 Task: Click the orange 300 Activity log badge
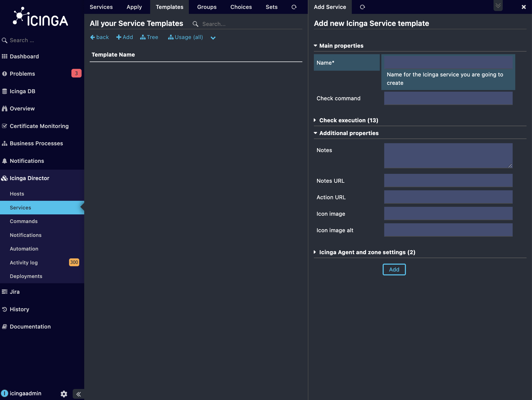tap(74, 262)
